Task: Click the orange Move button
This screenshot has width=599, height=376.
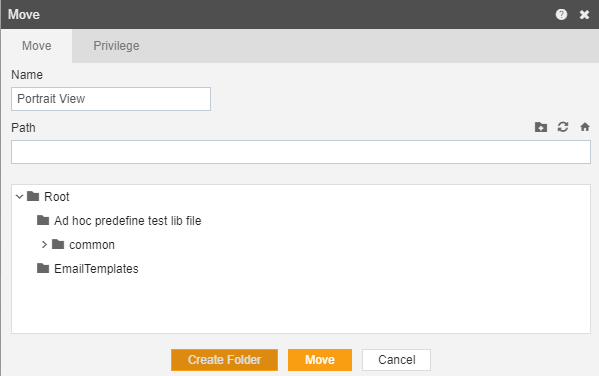Action: pyautogui.click(x=320, y=360)
